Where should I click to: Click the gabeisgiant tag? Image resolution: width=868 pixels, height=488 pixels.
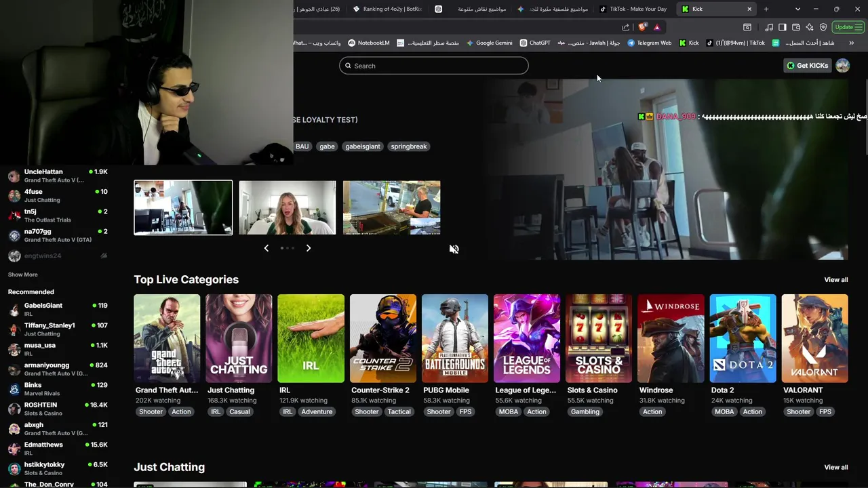click(363, 146)
